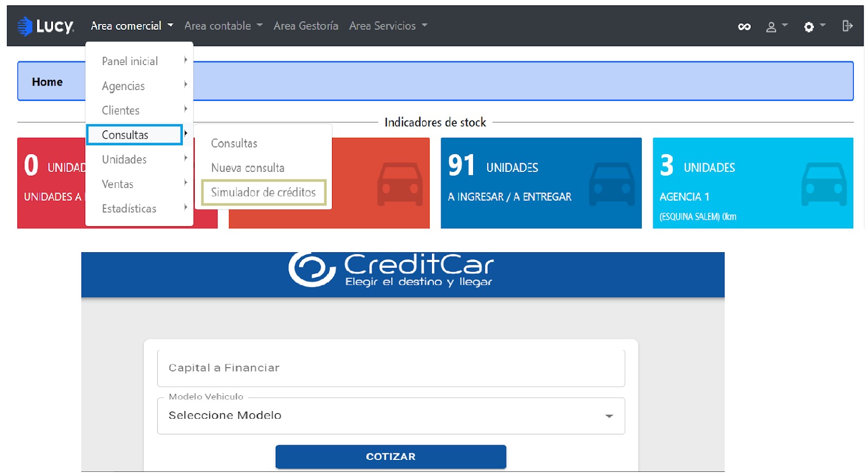Select Consultas in the submenu

[x=234, y=143]
